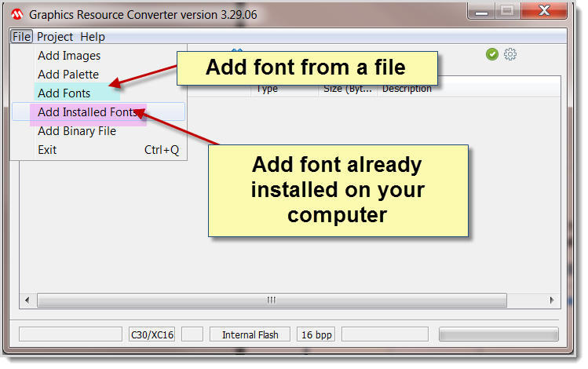The width and height of the screenshot is (588, 369).
Task: Open the File menu
Action: (21, 37)
